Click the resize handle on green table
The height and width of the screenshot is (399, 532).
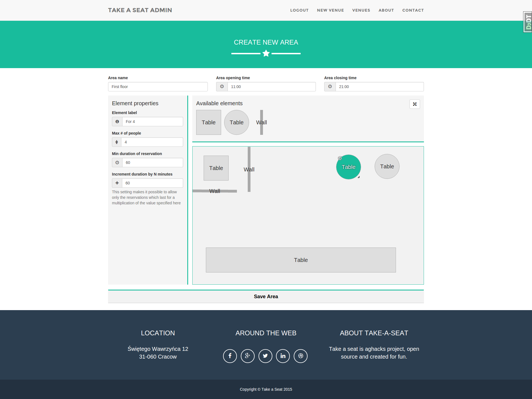(359, 177)
